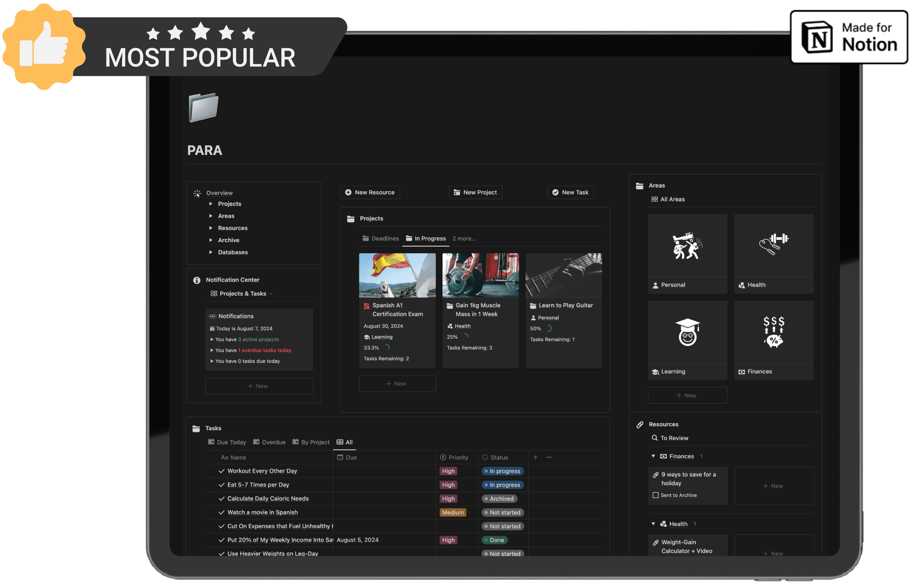Click the three-dots column options icon
The width and height of the screenshot is (911, 588).
click(549, 457)
